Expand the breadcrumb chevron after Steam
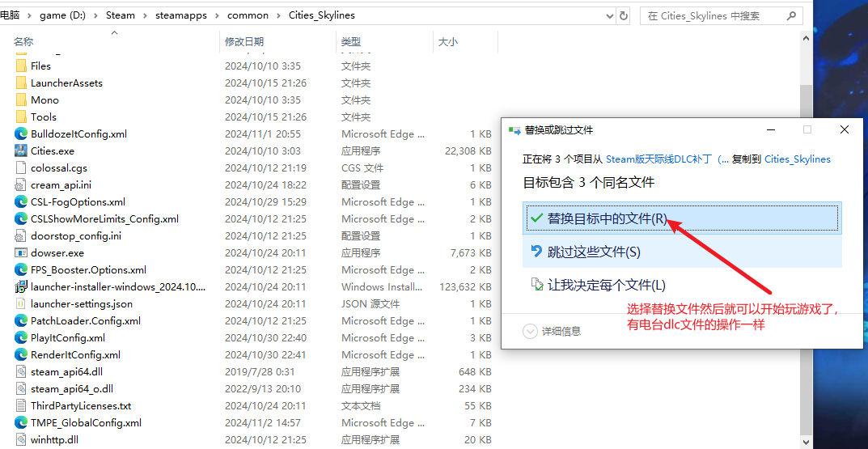This screenshot has width=868, height=449. (x=145, y=15)
